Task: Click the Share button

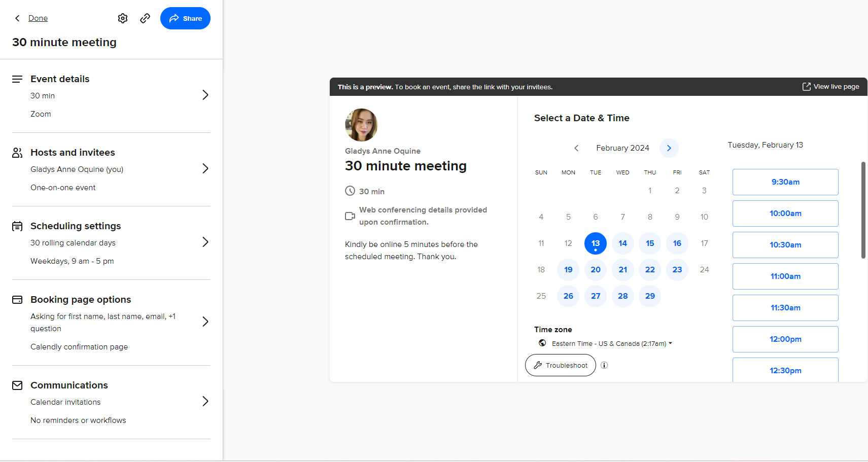Action: (185, 18)
